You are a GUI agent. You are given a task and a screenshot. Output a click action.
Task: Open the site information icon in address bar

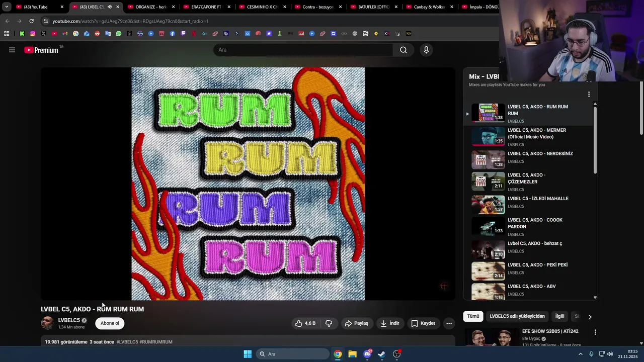point(46,21)
